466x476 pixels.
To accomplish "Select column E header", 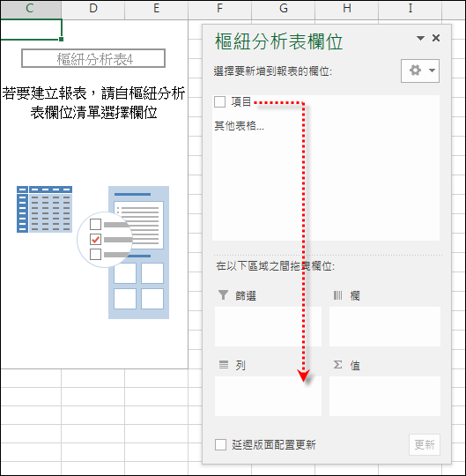I will (157, 9).
